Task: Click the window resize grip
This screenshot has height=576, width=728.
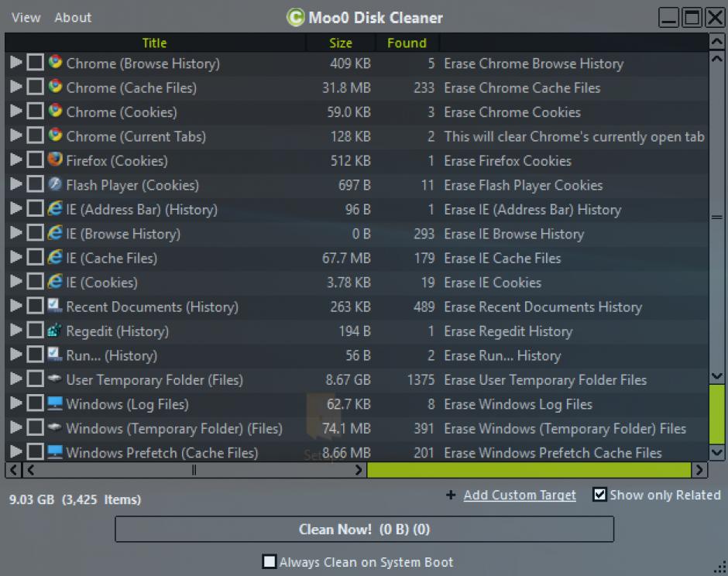Action: [720, 567]
